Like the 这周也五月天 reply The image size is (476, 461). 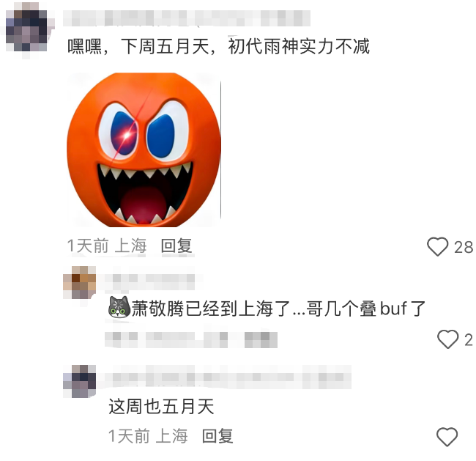point(447,437)
